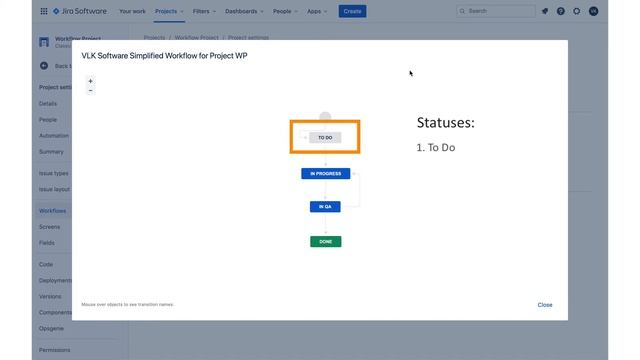Click the Workflow Project avatar icon

point(44,42)
